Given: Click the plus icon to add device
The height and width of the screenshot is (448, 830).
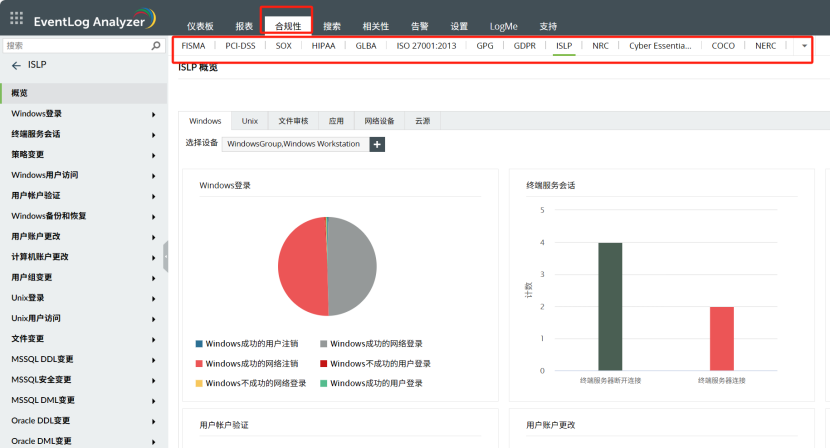Looking at the screenshot, I should 377,144.
